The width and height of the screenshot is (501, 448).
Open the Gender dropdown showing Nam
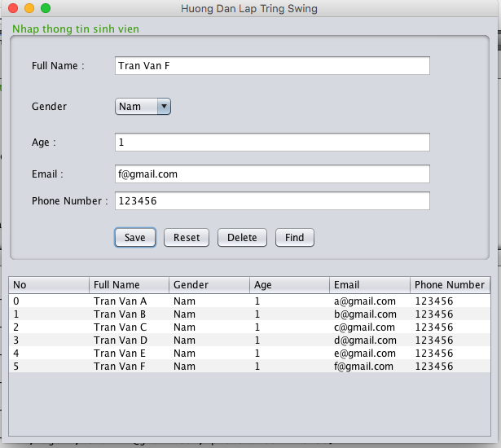tap(143, 106)
